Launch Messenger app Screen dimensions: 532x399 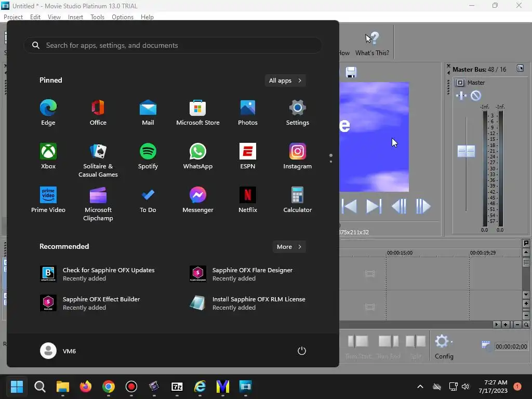[x=198, y=200]
